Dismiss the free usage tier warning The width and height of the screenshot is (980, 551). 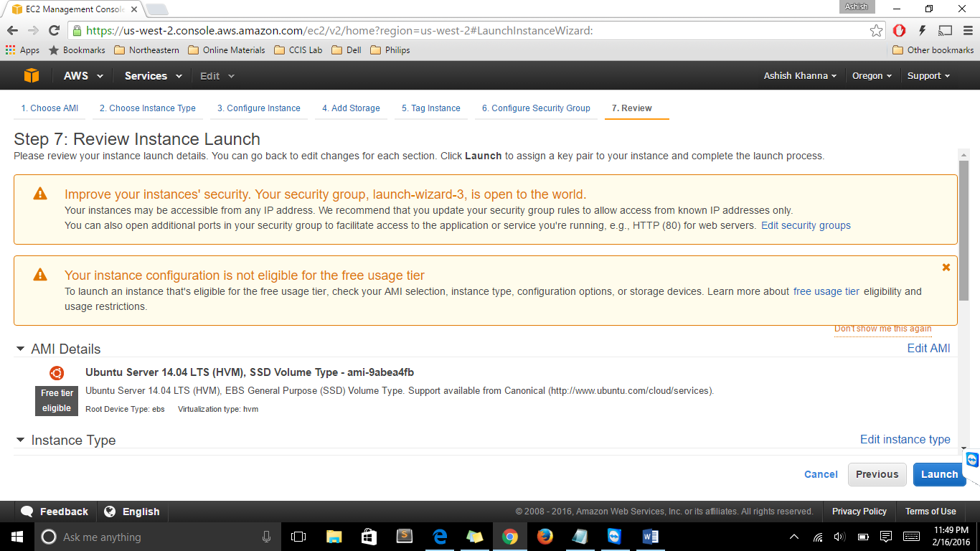tap(946, 267)
